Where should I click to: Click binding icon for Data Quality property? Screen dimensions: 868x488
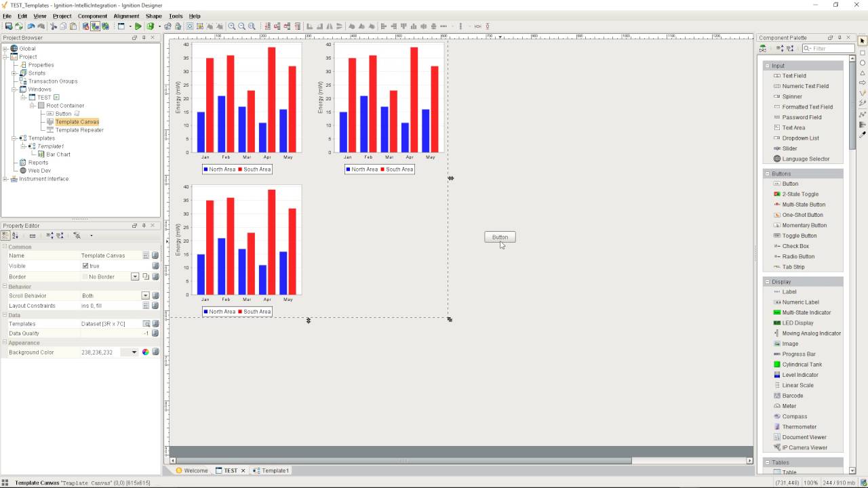pos(155,333)
